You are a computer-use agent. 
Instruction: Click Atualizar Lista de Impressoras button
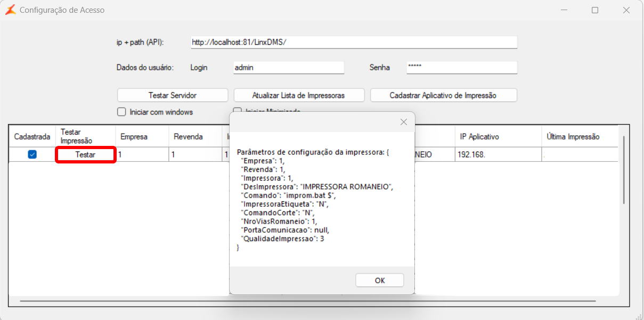[298, 95]
